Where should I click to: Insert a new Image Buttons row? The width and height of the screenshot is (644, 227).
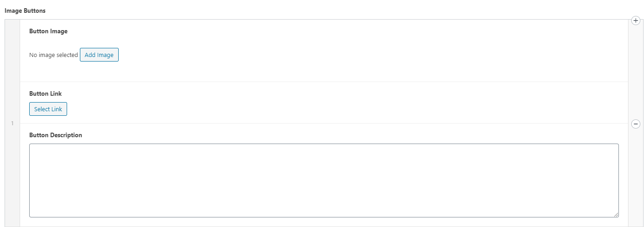[x=635, y=21]
